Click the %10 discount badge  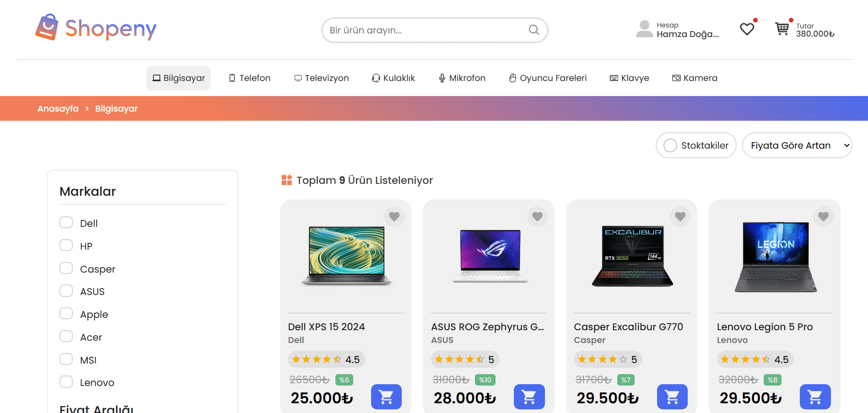point(485,380)
